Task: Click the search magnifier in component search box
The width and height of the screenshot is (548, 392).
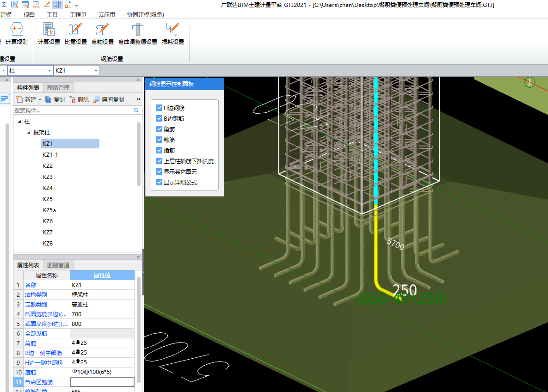Action: pyautogui.click(x=136, y=110)
